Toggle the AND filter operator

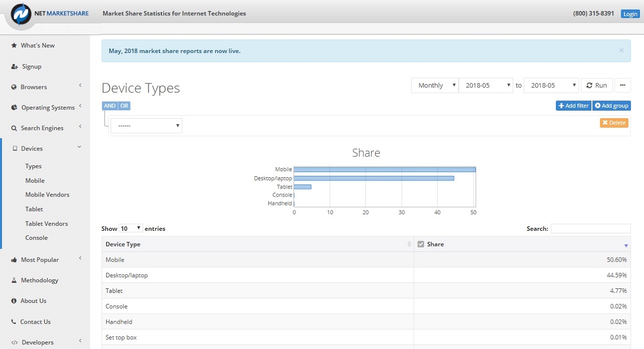pyautogui.click(x=110, y=106)
